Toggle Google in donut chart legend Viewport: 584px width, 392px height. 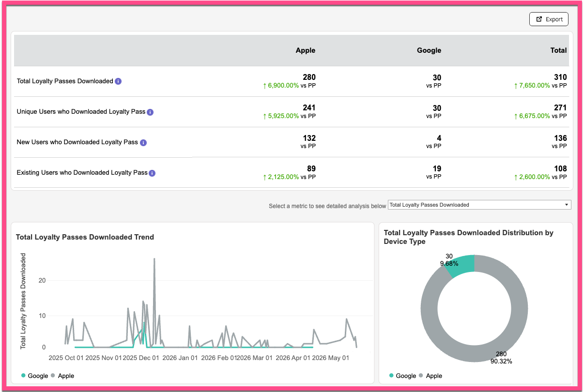tap(403, 376)
